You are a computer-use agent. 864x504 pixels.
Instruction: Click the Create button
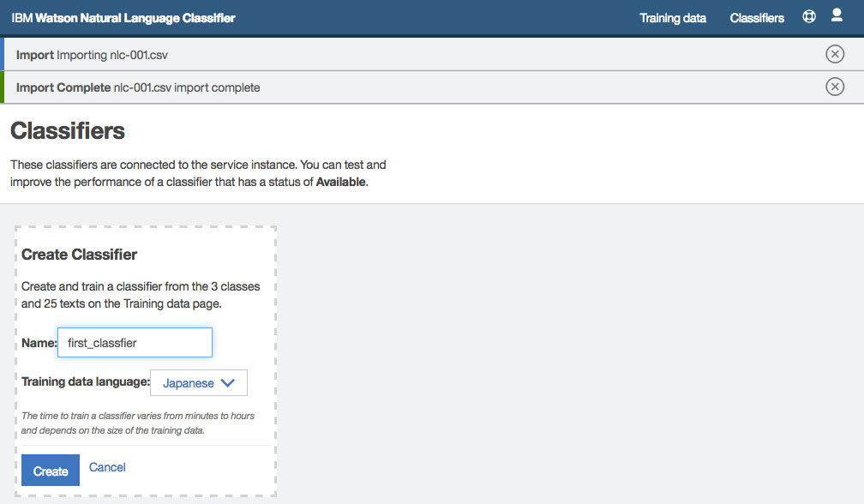point(50,471)
